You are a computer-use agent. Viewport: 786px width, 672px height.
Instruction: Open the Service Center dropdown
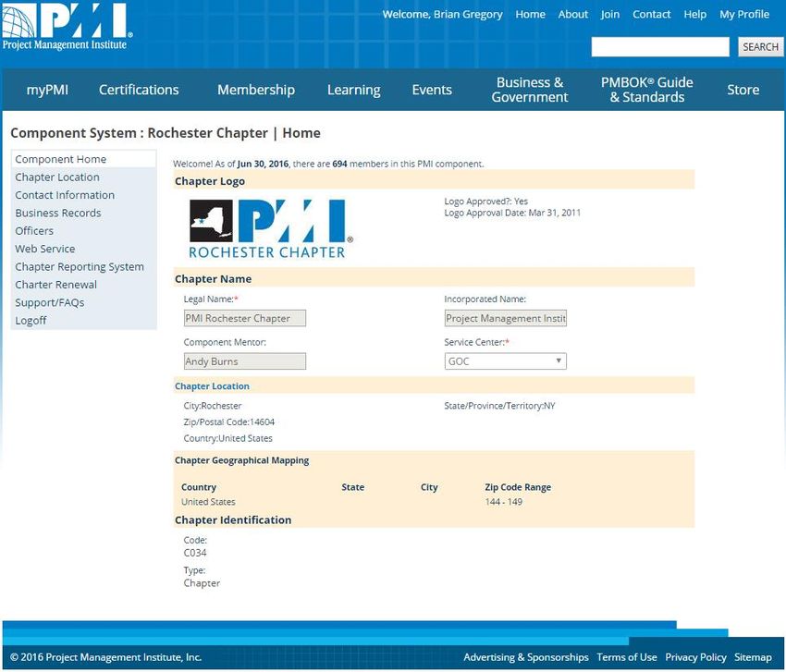pyautogui.click(x=505, y=361)
